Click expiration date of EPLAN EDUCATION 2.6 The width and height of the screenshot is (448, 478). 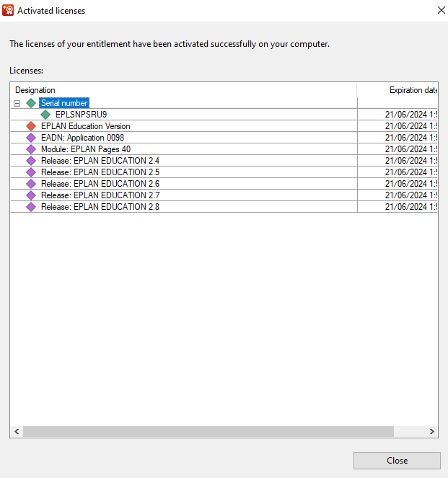[410, 184]
